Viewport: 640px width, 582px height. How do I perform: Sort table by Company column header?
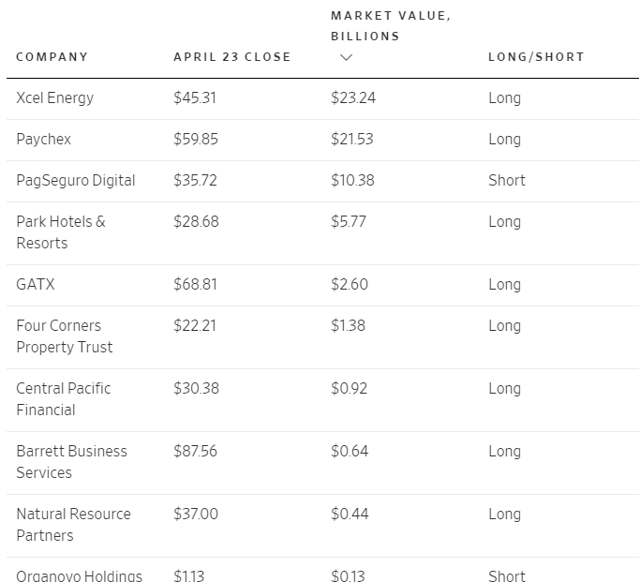point(52,57)
